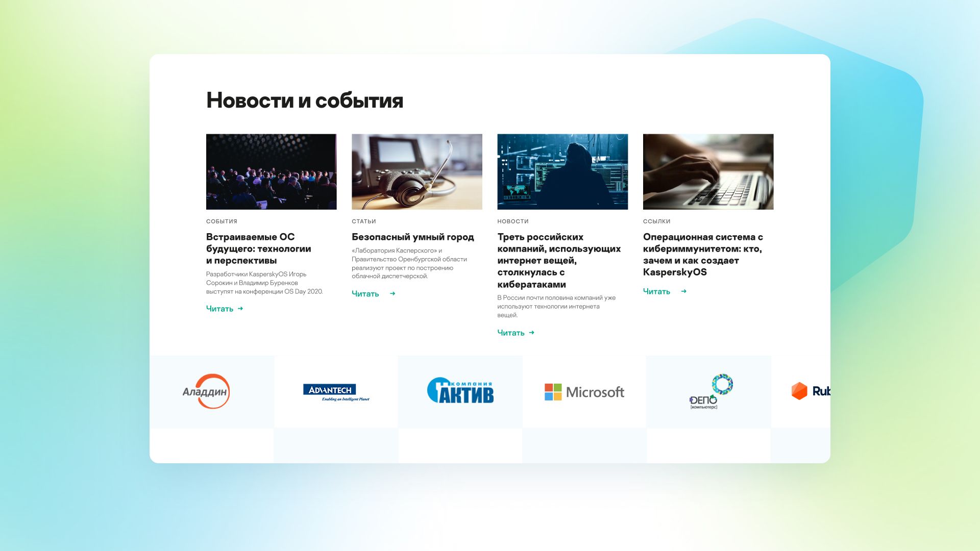
Task: Click the arrow next to Читать under Встраиваемые ОС
Action: point(240,309)
